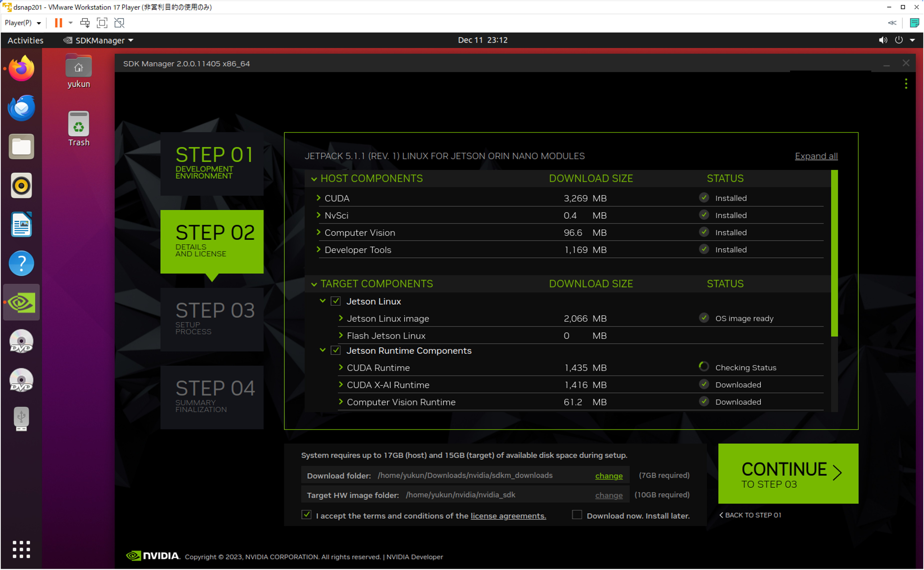The height and width of the screenshot is (570, 924).
Task: Pause the virtual machine in VMware
Action: [x=58, y=23]
